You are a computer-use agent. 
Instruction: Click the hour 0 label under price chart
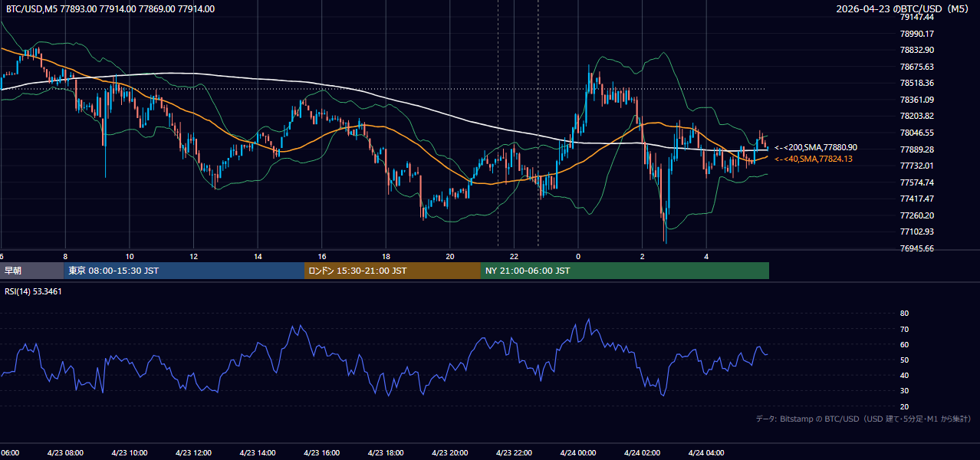point(578,256)
